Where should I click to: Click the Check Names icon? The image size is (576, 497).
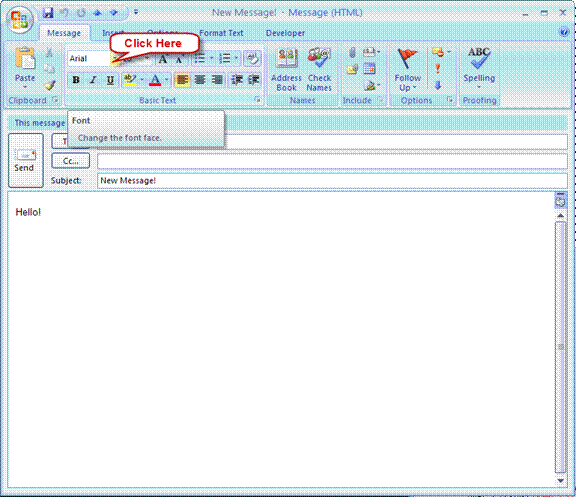[x=319, y=70]
